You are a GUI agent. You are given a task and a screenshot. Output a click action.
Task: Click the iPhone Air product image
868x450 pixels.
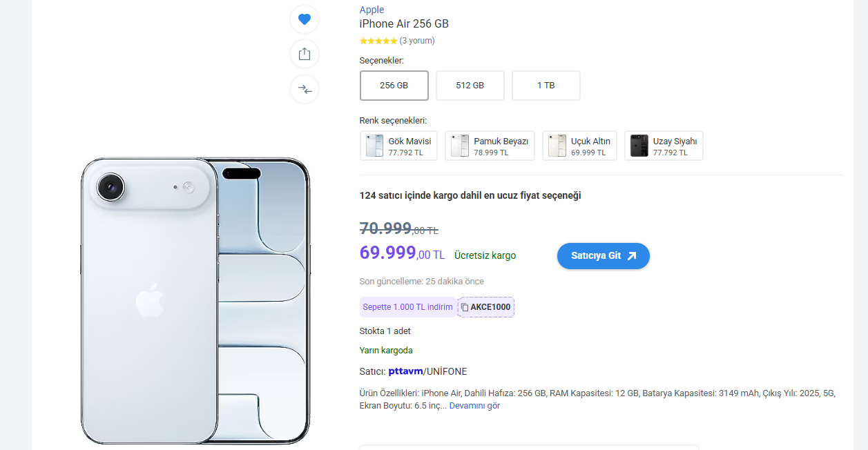click(x=195, y=301)
